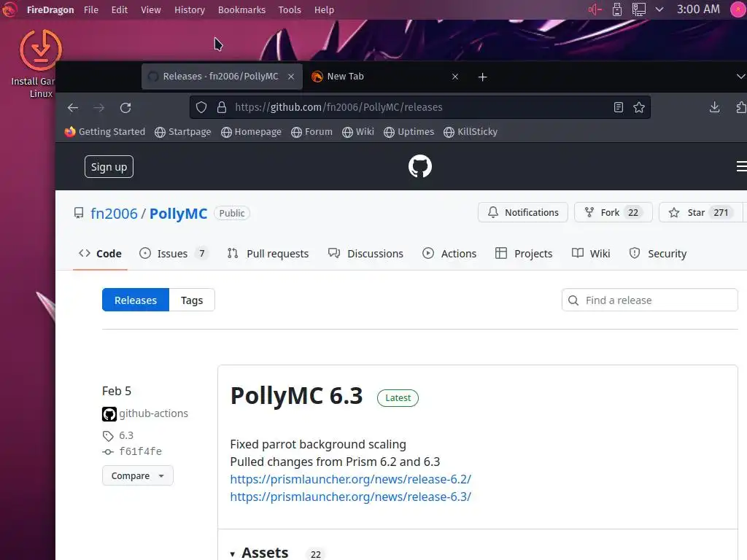Open the prismlauncher release-6.2 link

coord(351,479)
